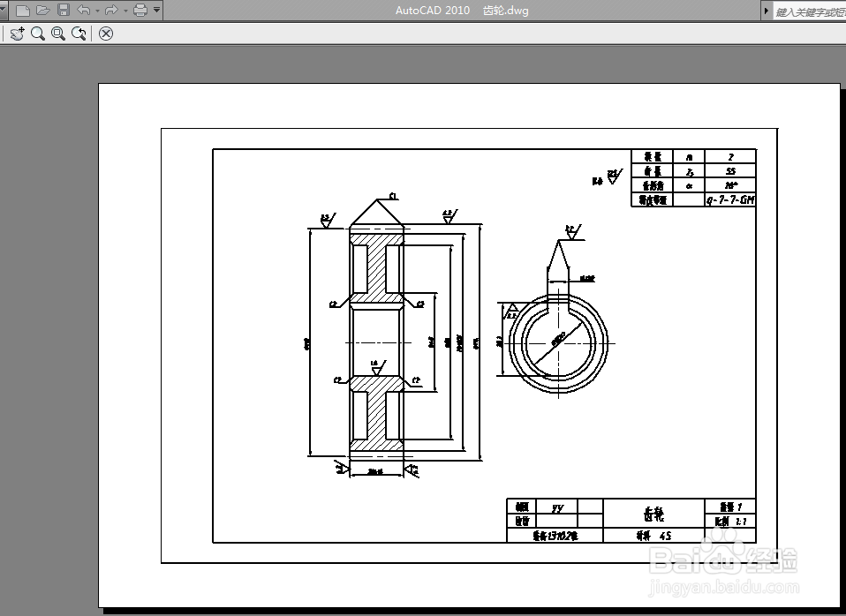This screenshot has height=616, width=846.
Task: Select the Pan hand tool
Action: [18, 34]
